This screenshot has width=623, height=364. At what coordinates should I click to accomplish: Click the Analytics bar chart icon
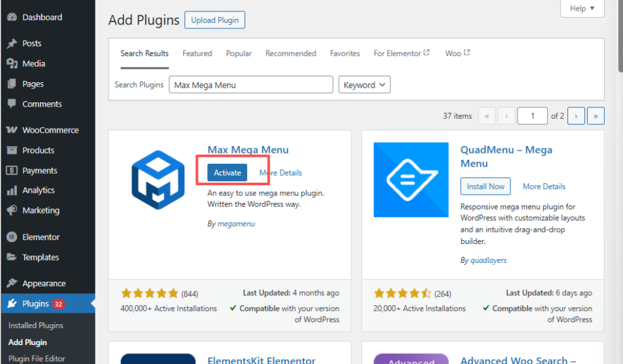click(x=11, y=190)
